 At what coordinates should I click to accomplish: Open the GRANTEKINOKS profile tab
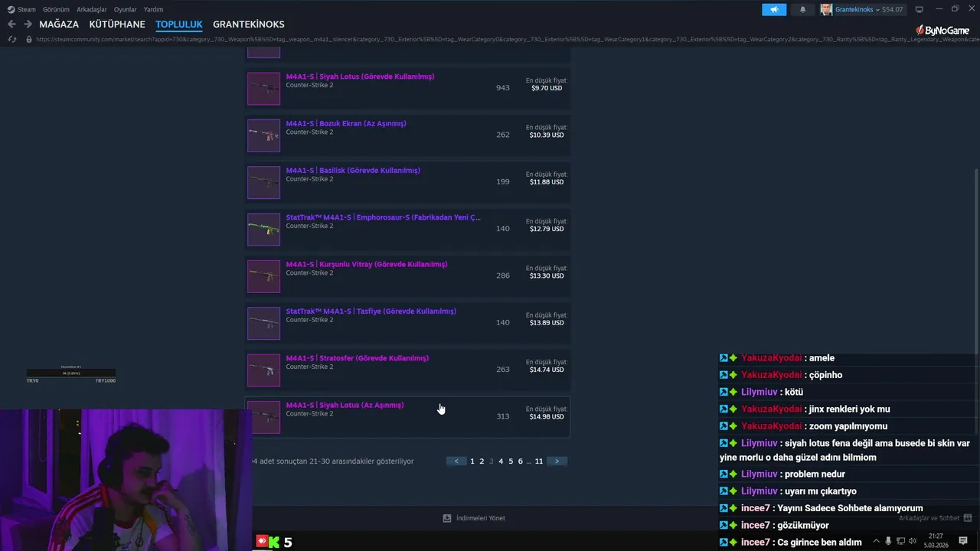click(x=249, y=24)
